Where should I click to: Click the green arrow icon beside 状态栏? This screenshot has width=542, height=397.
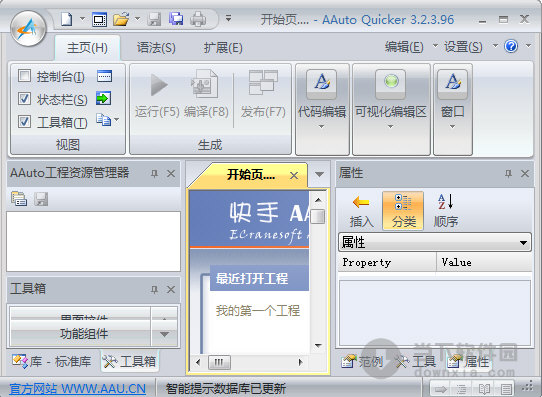tap(104, 98)
